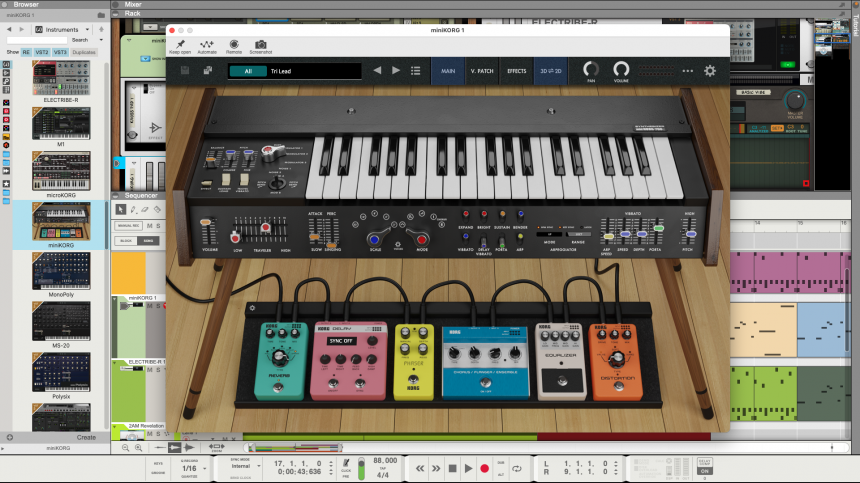The width and height of the screenshot is (860, 483).
Task: Toggle the metronome Click button
Action: click(346, 463)
